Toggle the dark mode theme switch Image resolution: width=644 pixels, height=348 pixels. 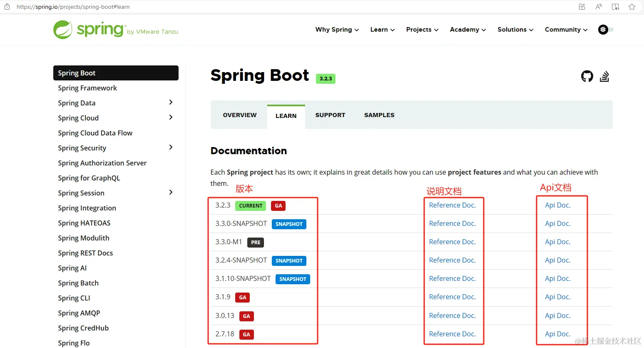606,30
